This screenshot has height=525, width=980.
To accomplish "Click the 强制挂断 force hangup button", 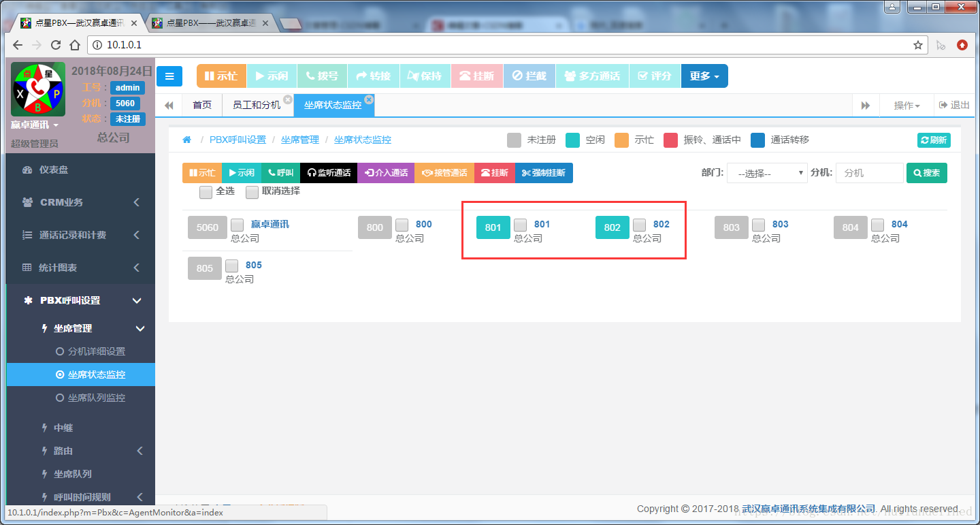I will 544,173.
